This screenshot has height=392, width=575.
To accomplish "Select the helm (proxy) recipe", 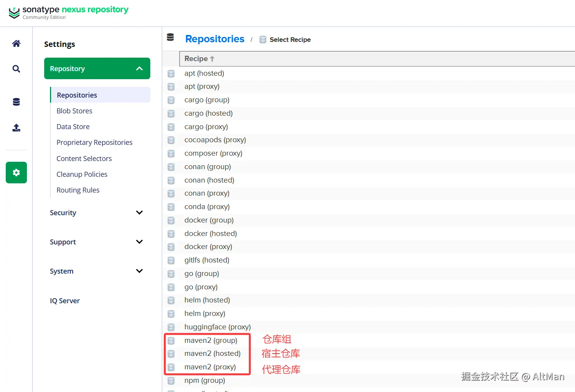I will click(x=205, y=314).
